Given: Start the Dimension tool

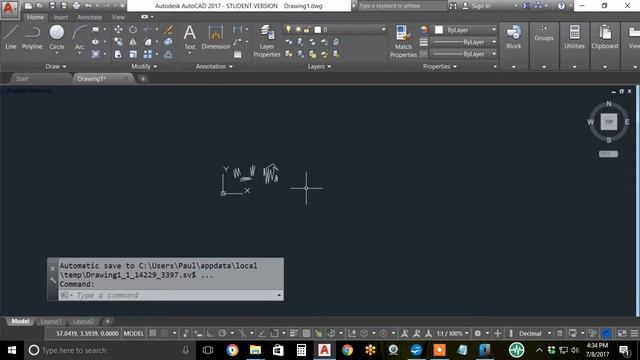Looking at the screenshot, I should (216, 37).
